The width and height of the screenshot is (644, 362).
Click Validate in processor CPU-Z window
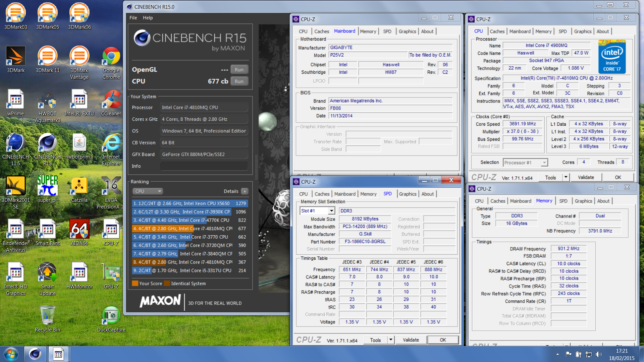click(586, 177)
